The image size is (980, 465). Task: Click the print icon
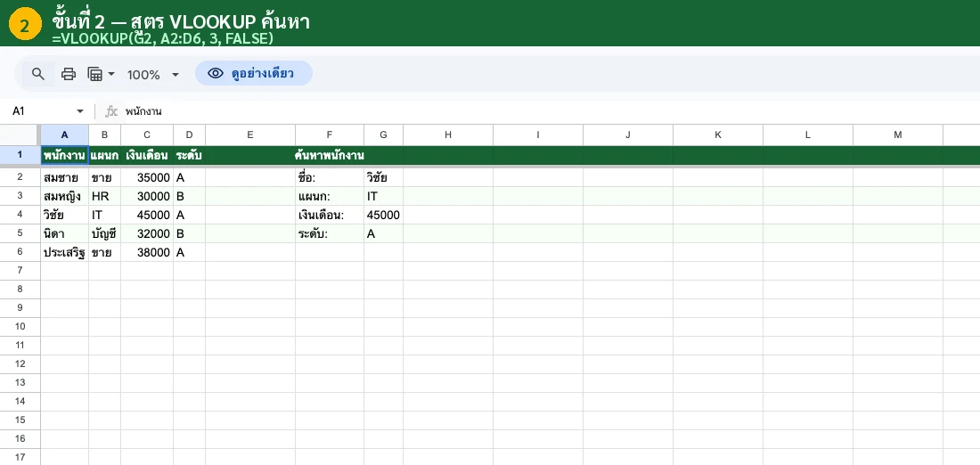(68, 74)
